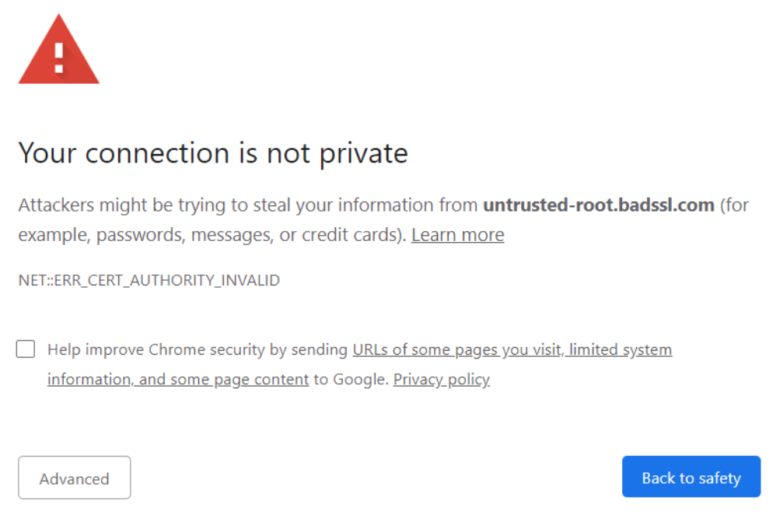Select the exclamation mark warning symbol
The image size is (780, 532).
[58, 54]
